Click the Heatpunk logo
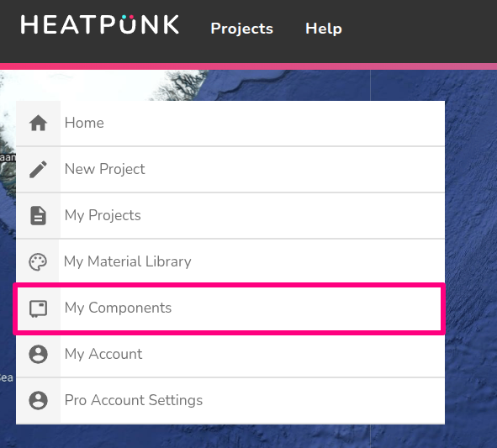This screenshot has height=448, width=497. pyautogui.click(x=100, y=24)
